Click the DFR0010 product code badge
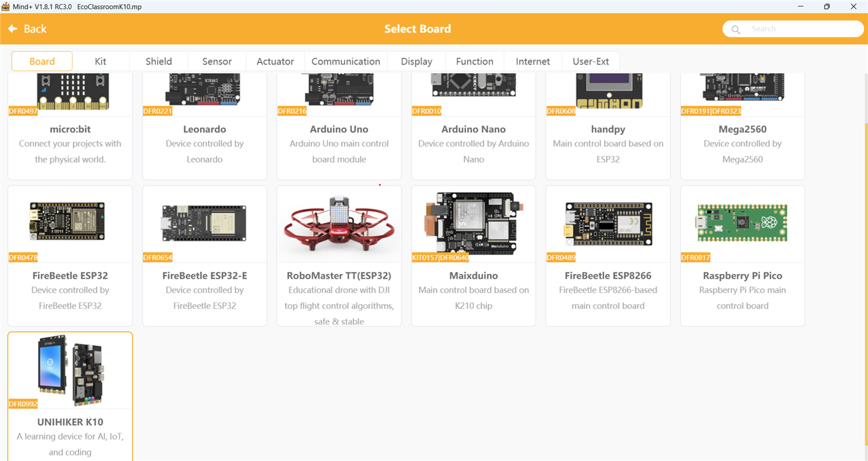 (427, 111)
